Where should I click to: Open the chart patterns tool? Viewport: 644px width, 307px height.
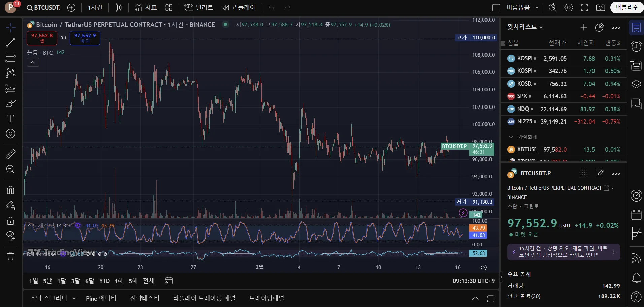click(x=11, y=73)
